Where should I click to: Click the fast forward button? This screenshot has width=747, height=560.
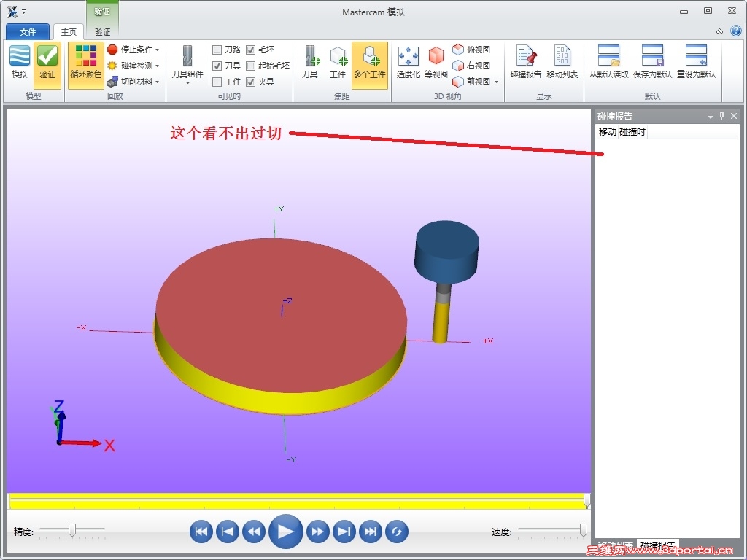click(318, 532)
